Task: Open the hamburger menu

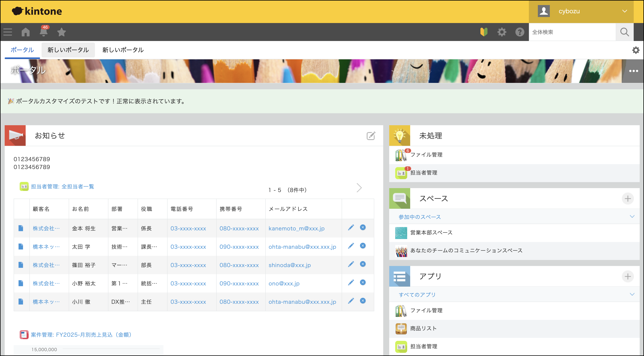Action: point(7,32)
